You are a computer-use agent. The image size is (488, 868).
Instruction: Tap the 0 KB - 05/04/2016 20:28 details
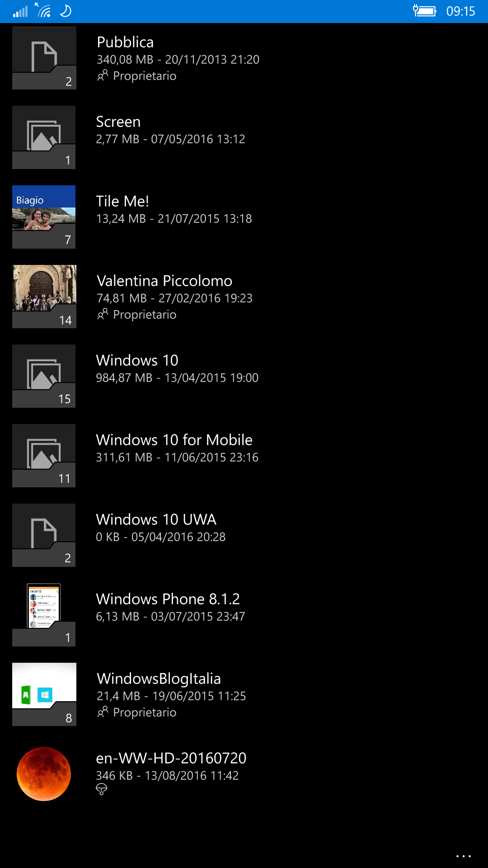[x=160, y=537]
